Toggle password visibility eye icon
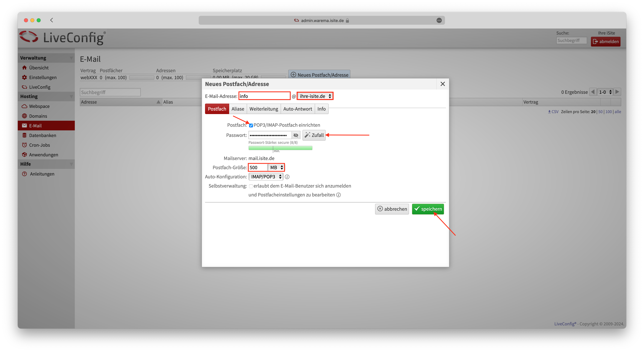The width and height of the screenshot is (644, 352). pos(296,135)
